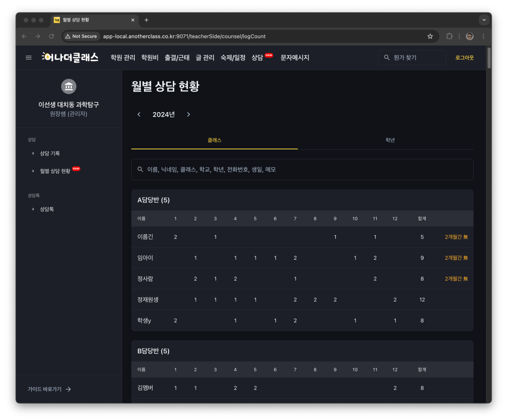The image size is (511, 420).
Task: Open the 글 관리 menu
Action: pos(205,57)
